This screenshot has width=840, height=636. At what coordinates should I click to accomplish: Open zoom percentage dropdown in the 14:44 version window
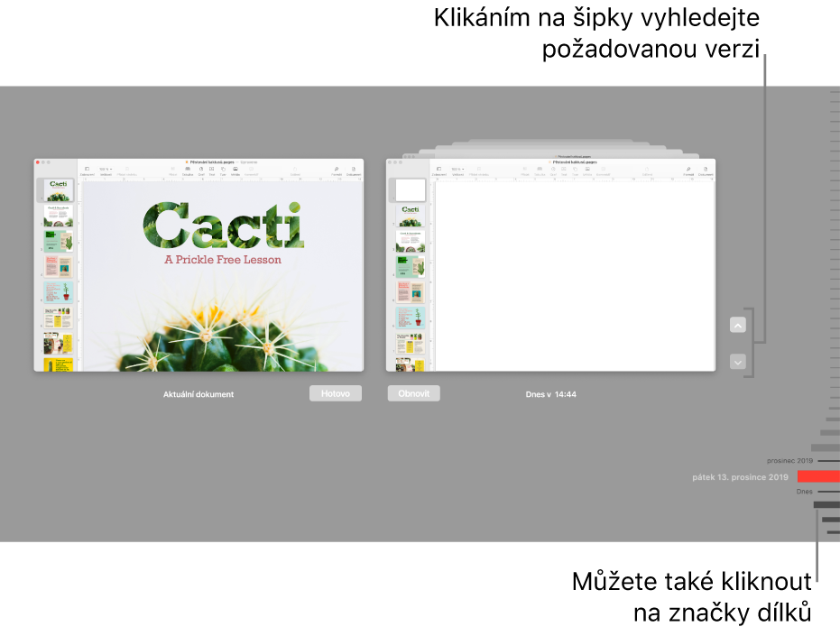pyautogui.click(x=457, y=170)
